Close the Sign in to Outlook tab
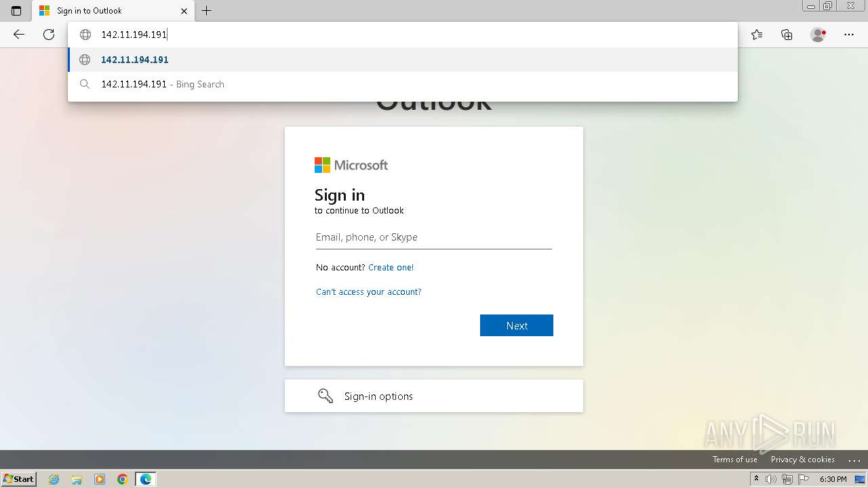Image resolution: width=868 pixels, height=488 pixels. pos(184,11)
